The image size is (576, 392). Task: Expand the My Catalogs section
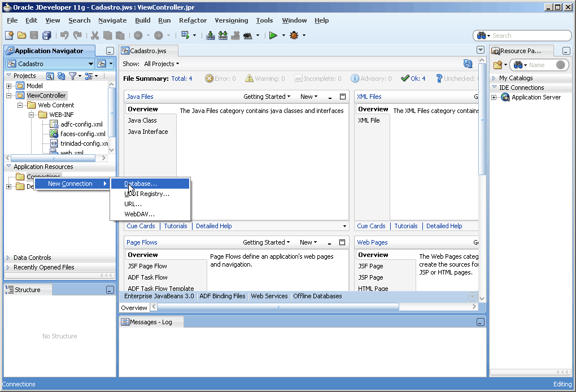(x=494, y=78)
